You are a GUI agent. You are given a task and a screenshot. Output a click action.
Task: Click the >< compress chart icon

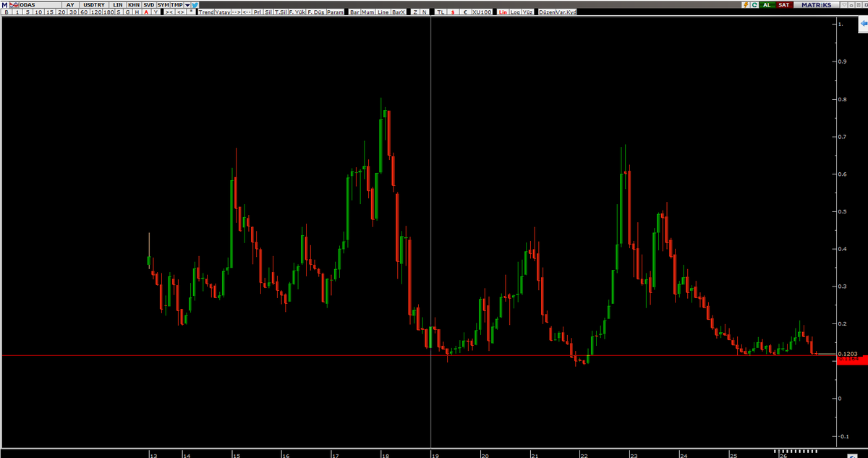click(169, 12)
